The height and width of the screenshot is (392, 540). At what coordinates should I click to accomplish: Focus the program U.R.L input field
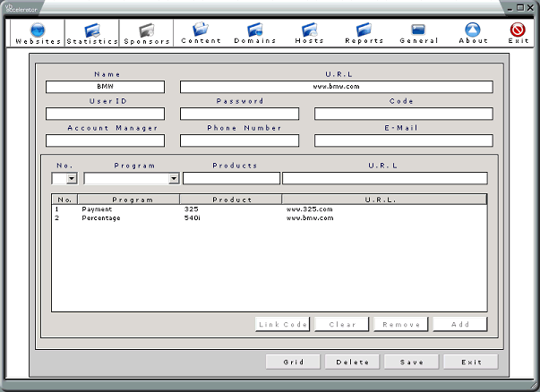[385, 178]
